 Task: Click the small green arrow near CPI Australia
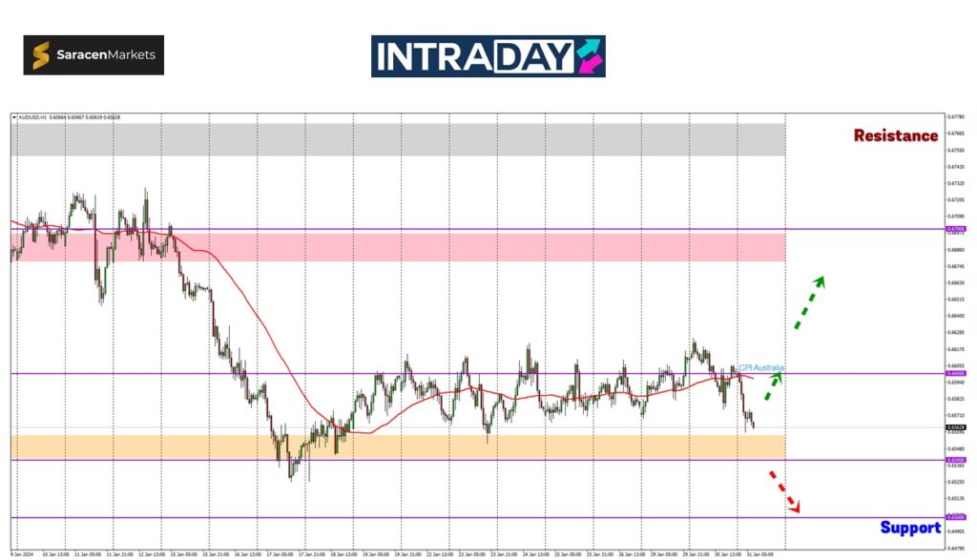coord(773,384)
